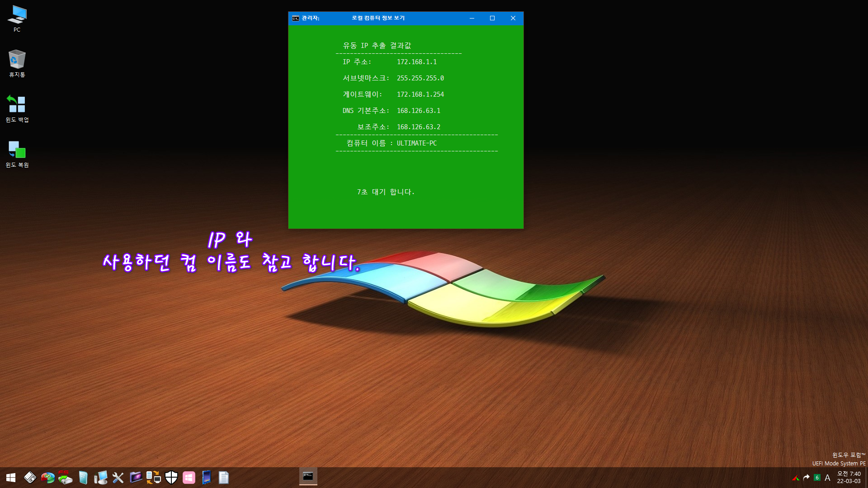
Task: Open the purple folder taskbar icon
Action: pos(136,477)
